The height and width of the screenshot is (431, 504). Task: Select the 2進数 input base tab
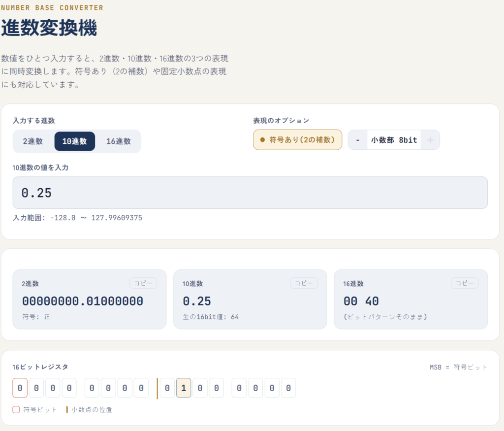click(x=33, y=141)
